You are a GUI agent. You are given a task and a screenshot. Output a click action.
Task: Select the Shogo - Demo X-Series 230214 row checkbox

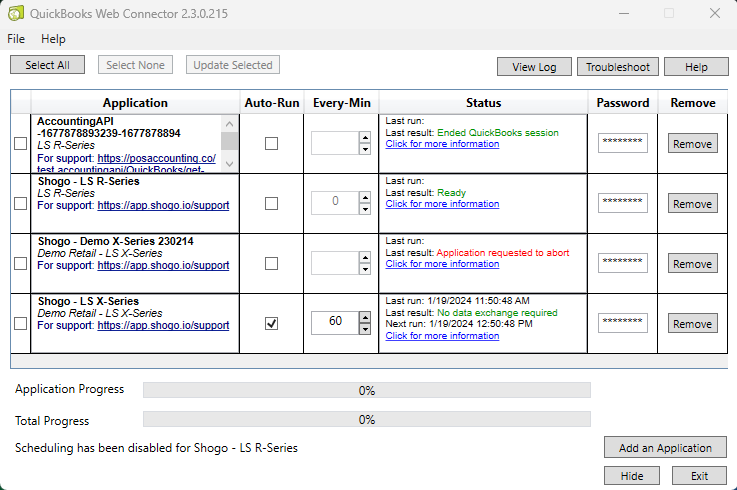(20, 263)
